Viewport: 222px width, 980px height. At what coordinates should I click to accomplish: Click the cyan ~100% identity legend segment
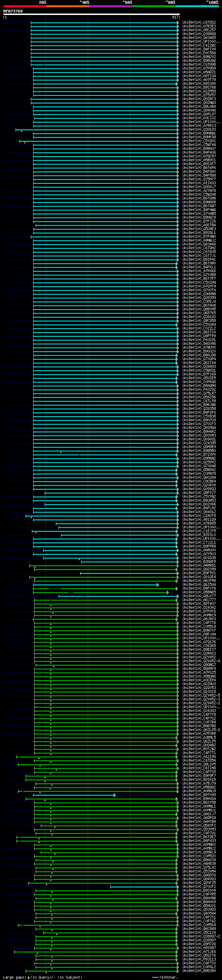[x=197, y=6]
